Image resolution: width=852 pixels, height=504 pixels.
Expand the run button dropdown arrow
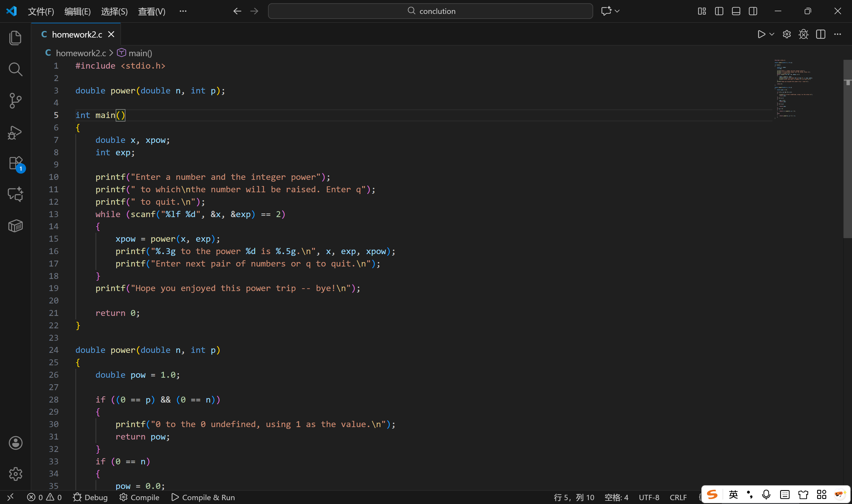[772, 34]
